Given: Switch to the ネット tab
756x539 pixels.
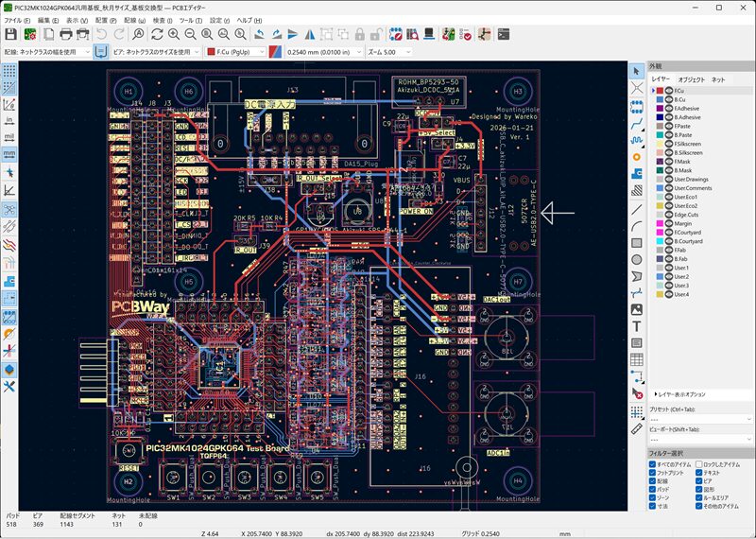Looking at the screenshot, I should (718, 79).
